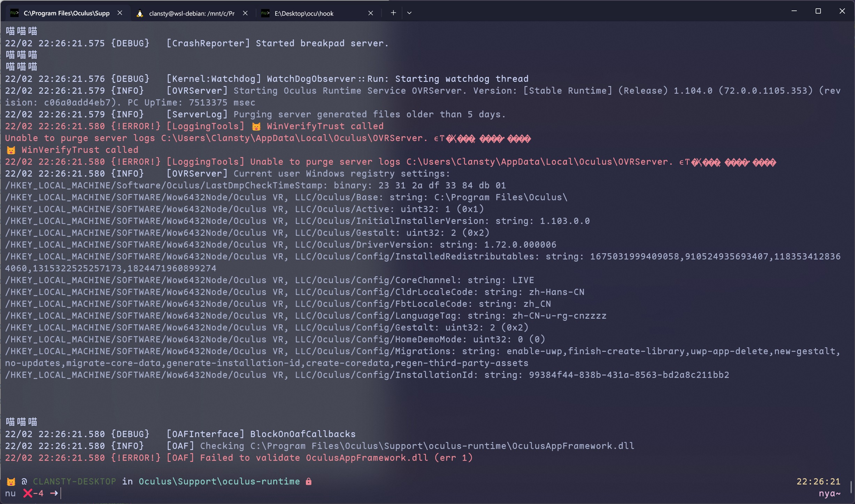Close the E:\Desktop\ocu\hook tab
This screenshot has width=855, height=504.
(371, 13)
